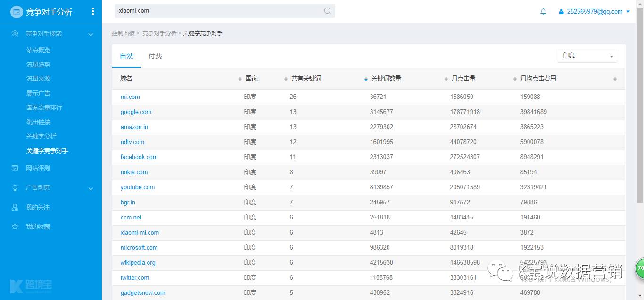Screen dimensions: 644x300
Task: Click the 竞争对手分析 logo icon
Action: [x=17, y=12]
